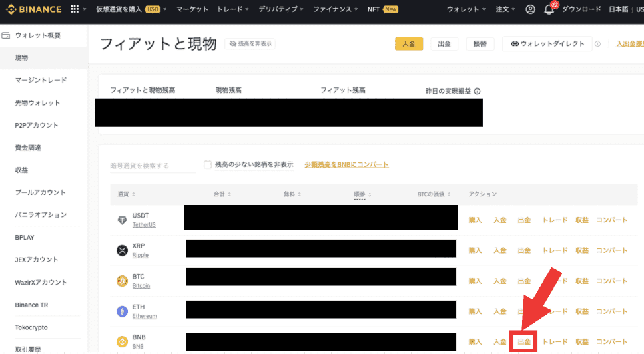Expand the 注文 dropdown menu
The width and height of the screenshot is (644, 354).
point(505,9)
